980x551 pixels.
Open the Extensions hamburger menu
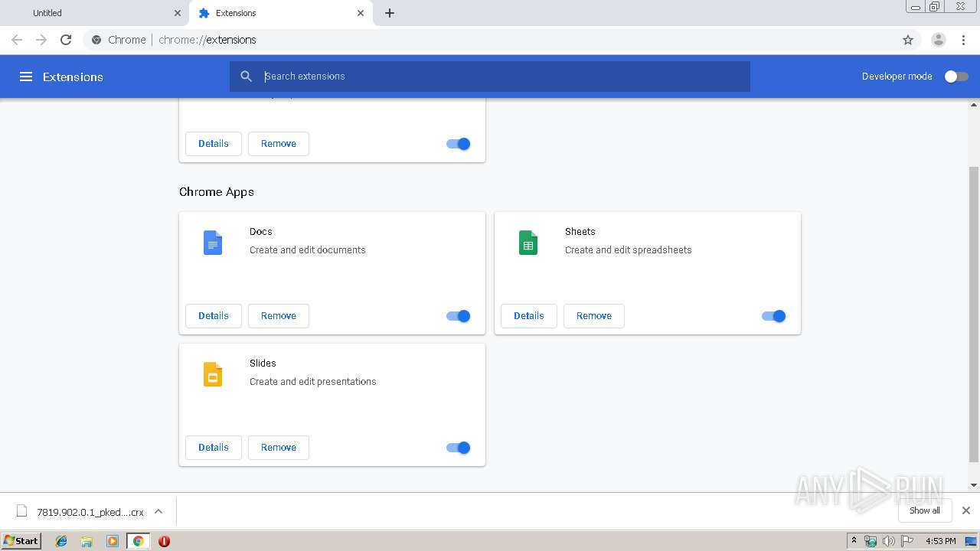[26, 77]
